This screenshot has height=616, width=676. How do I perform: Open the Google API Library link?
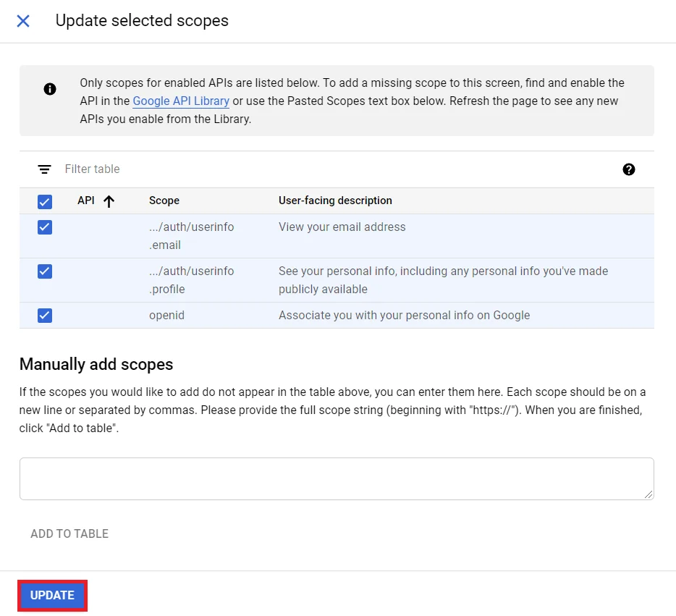click(x=180, y=101)
